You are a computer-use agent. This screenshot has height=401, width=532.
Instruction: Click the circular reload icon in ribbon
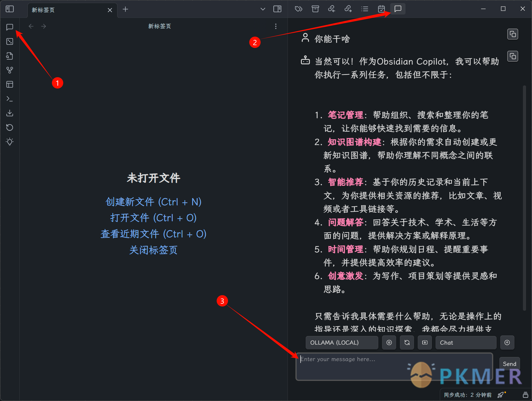[10, 127]
